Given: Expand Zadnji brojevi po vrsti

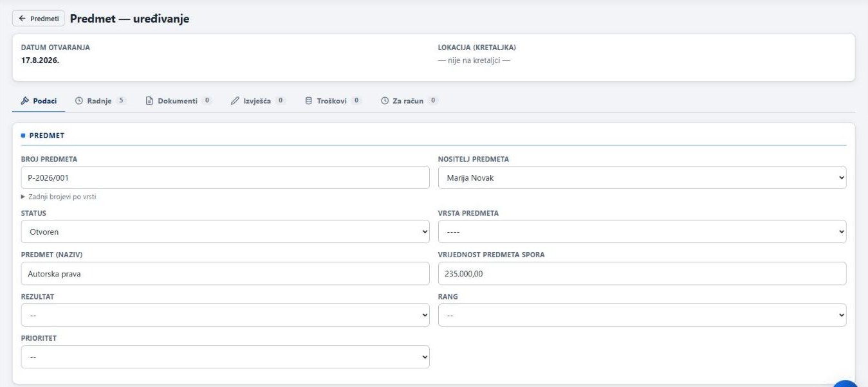Looking at the screenshot, I should 59,197.
